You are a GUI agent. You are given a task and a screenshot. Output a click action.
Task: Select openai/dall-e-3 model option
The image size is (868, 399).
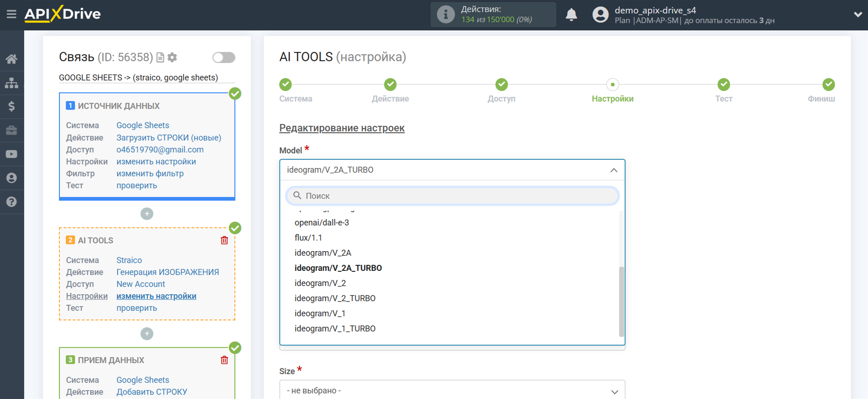pyautogui.click(x=321, y=223)
